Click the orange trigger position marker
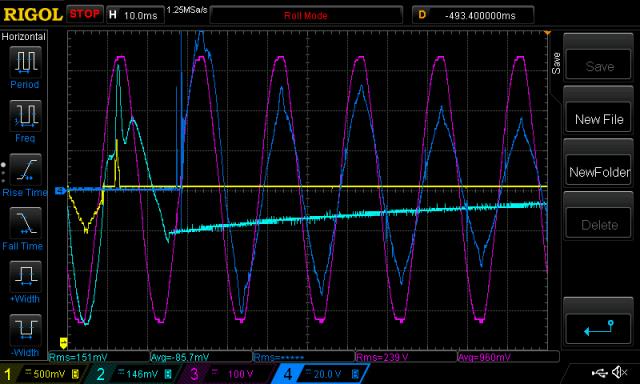 (547, 33)
